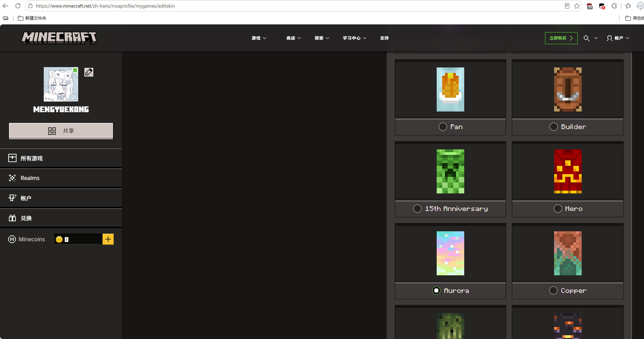Screen dimensions: 644x339
Task: Open 兑换 in the sidebar
Action: (61, 218)
